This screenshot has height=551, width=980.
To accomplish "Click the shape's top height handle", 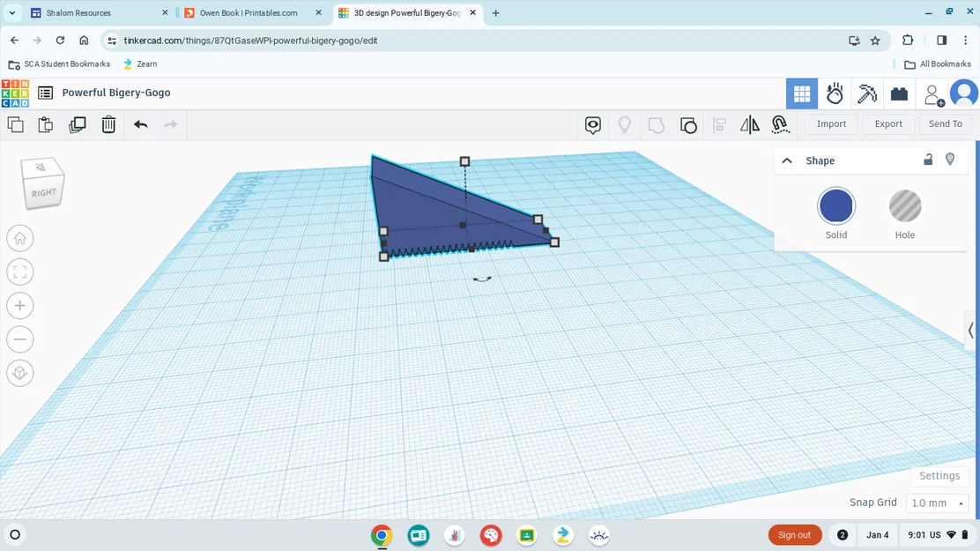I will pos(464,161).
